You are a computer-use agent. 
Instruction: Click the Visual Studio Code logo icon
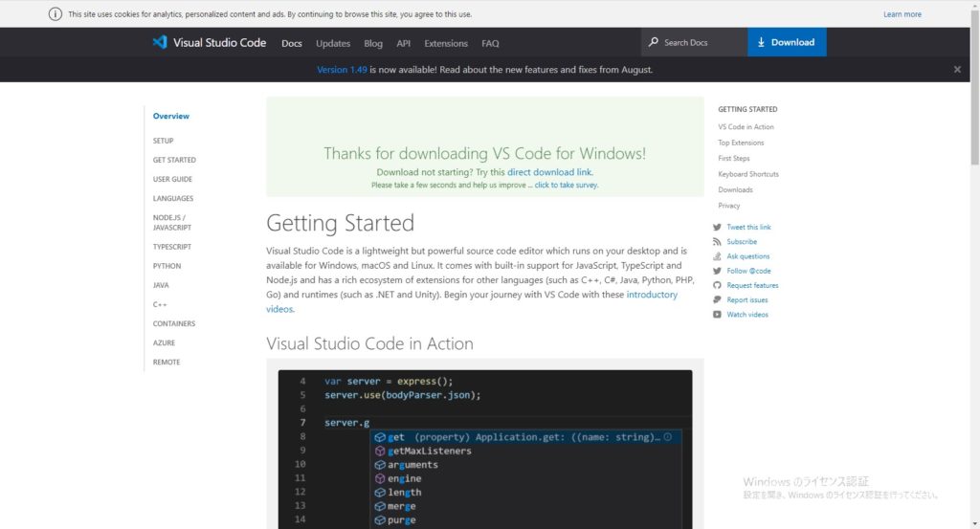pos(160,42)
